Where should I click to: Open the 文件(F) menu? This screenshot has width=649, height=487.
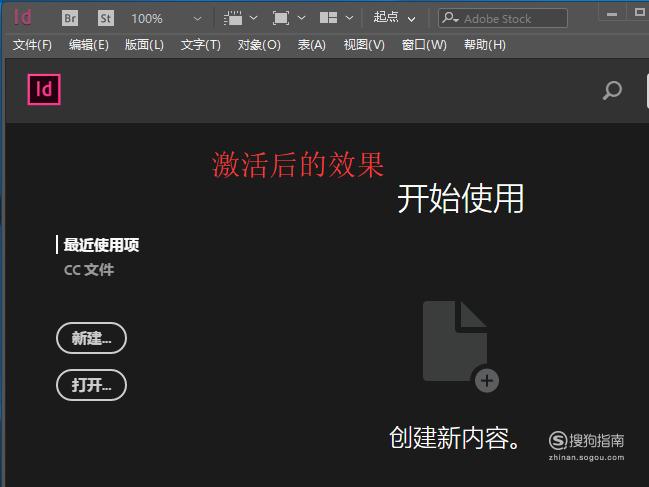(x=32, y=45)
